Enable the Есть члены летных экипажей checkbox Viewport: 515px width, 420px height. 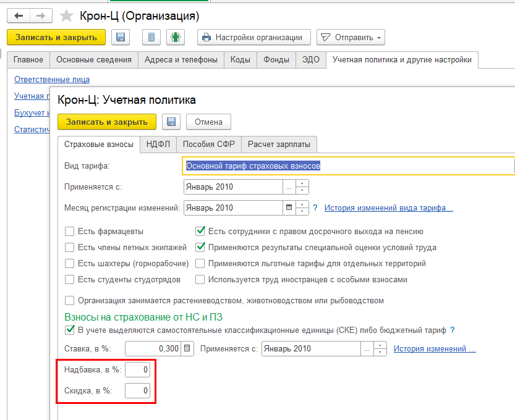coord(70,248)
